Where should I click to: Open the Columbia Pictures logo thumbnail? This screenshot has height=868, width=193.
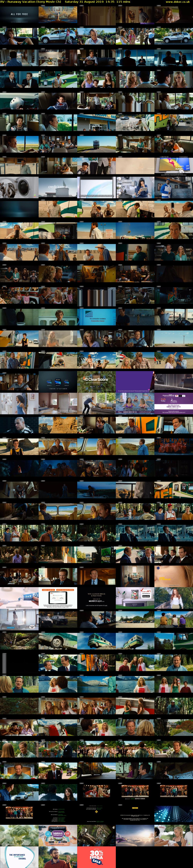pyautogui.click(x=58, y=14)
